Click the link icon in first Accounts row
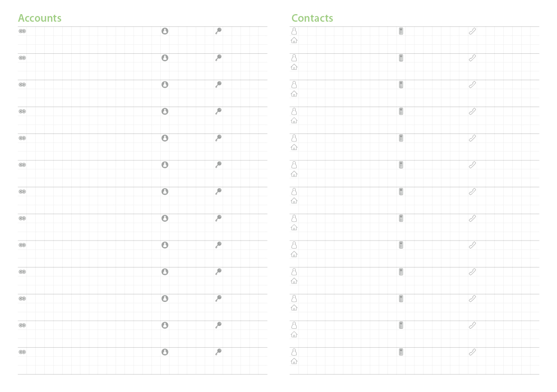This screenshot has height=392, width=557. tap(22, 31)
